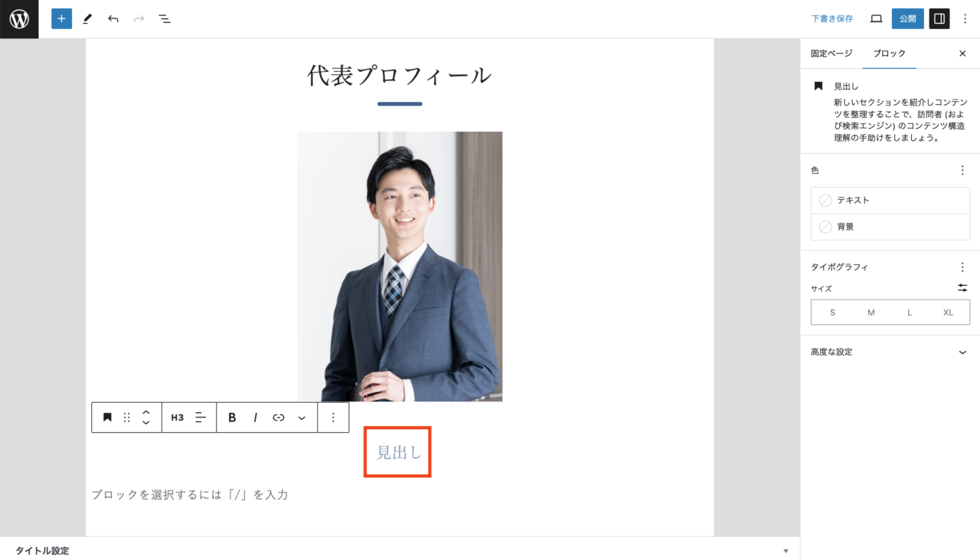Select font size XL
The image size is (980, 560).
(948, 313)
